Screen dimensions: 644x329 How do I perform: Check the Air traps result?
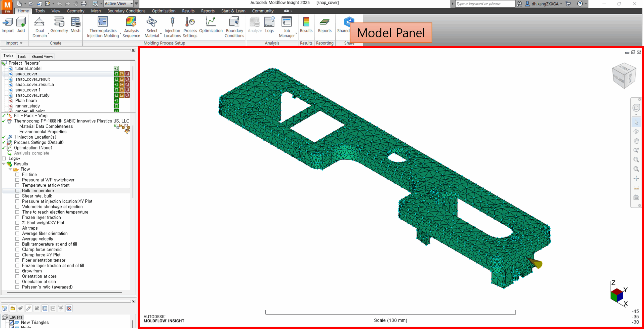(17, 228)
